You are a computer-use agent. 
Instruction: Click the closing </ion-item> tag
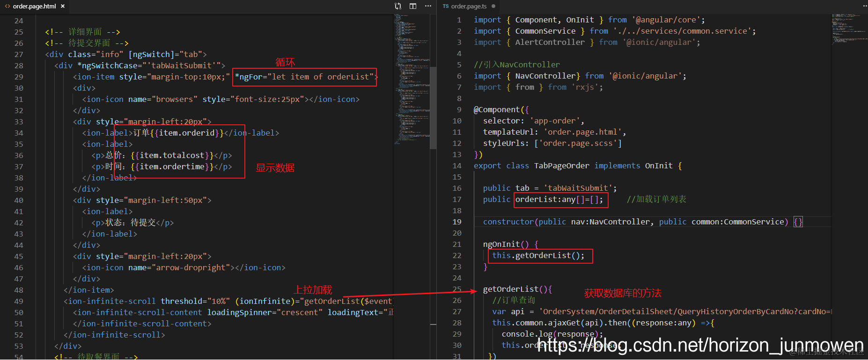pos(89,290)
